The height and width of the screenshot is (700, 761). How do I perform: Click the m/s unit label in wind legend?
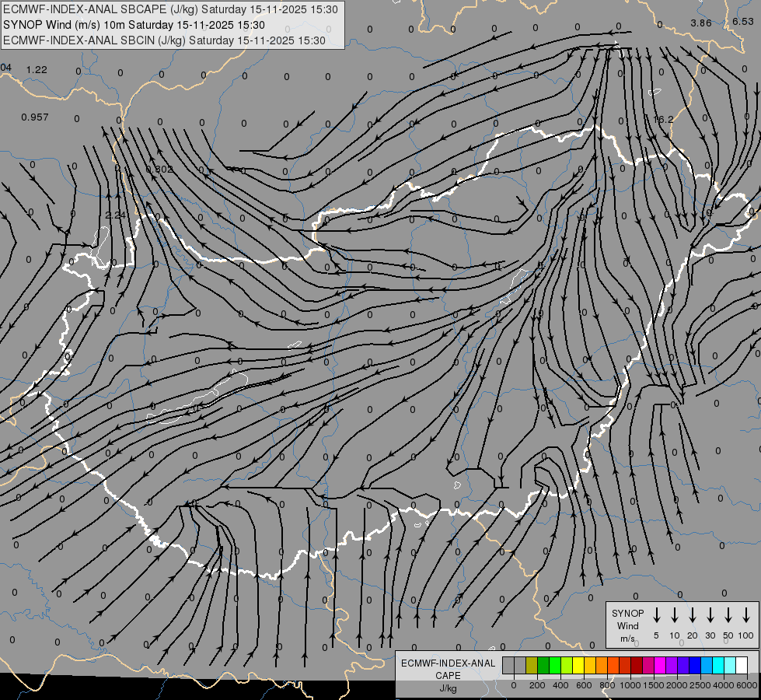click(x=627, y=639)
